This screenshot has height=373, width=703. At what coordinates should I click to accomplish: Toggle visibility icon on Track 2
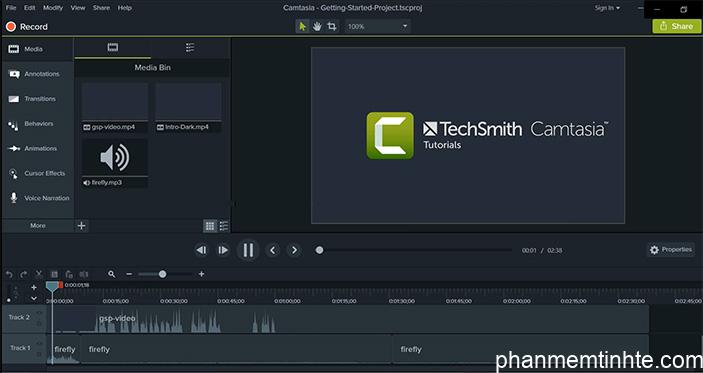click(39, 313)
